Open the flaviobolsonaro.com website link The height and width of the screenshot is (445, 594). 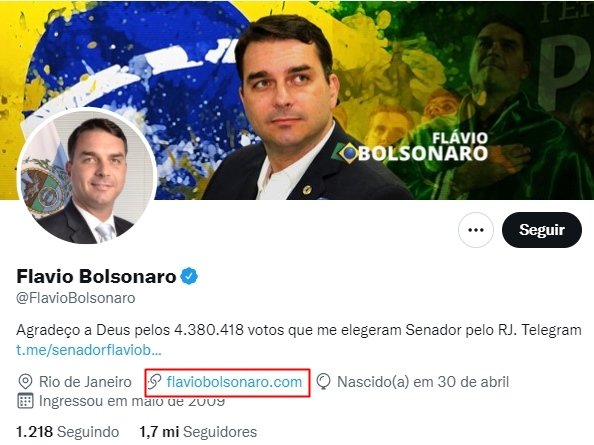(234, 382)
